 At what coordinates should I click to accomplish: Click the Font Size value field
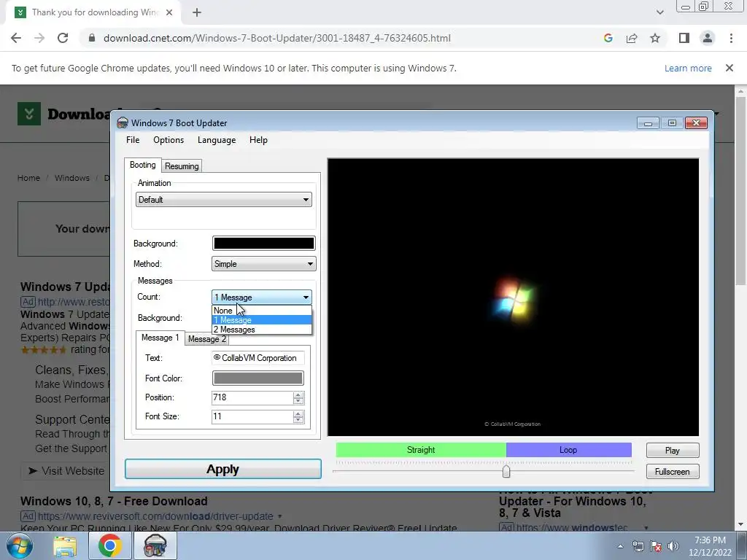[x=252, y=416]
